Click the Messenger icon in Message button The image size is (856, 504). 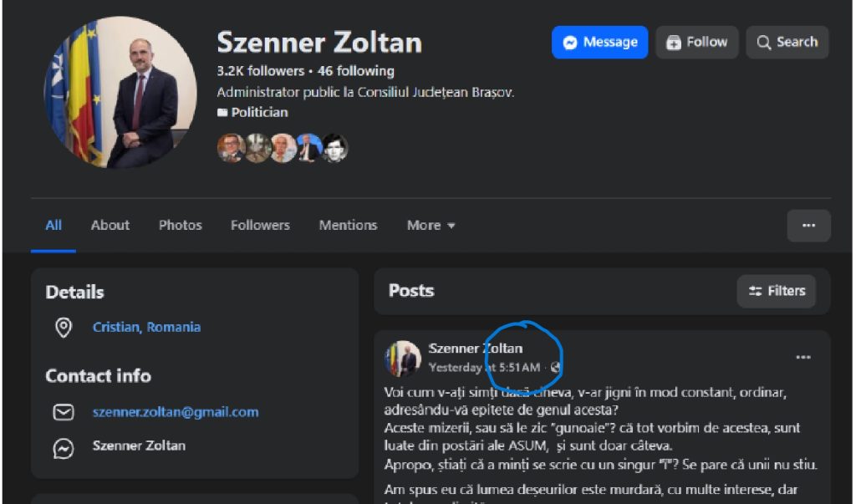pos(571,43)
